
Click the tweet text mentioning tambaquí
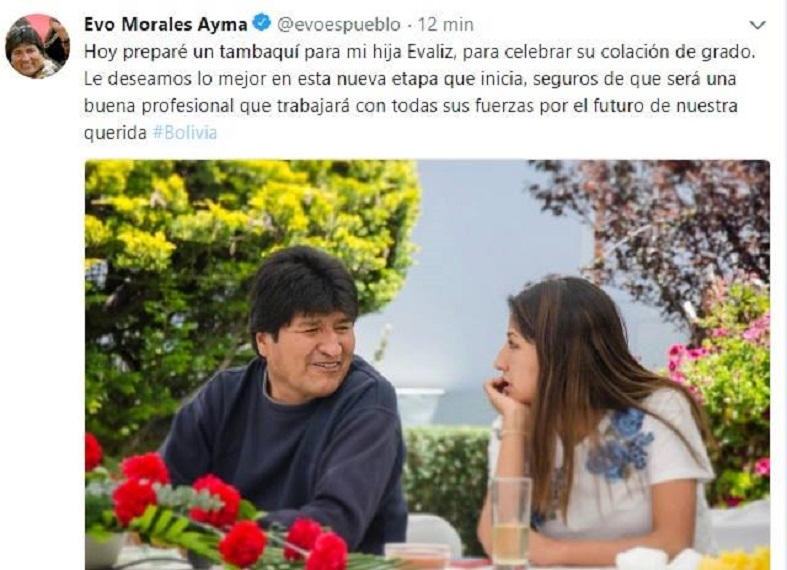click(x=420, y=92)
